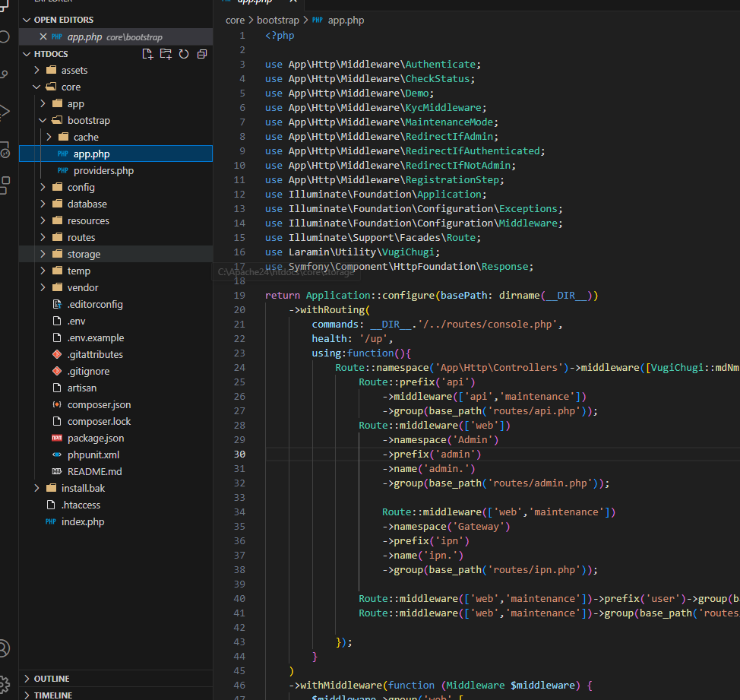Screen dimensions: 740x700
Task: Click the PHP icon beside index.php
Action: (51, 521)
